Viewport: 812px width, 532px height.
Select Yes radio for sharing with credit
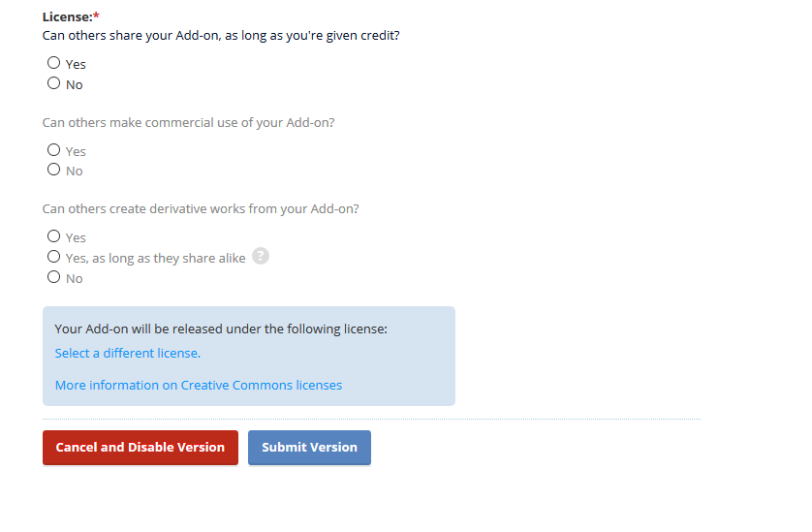(x=54, y=63)
